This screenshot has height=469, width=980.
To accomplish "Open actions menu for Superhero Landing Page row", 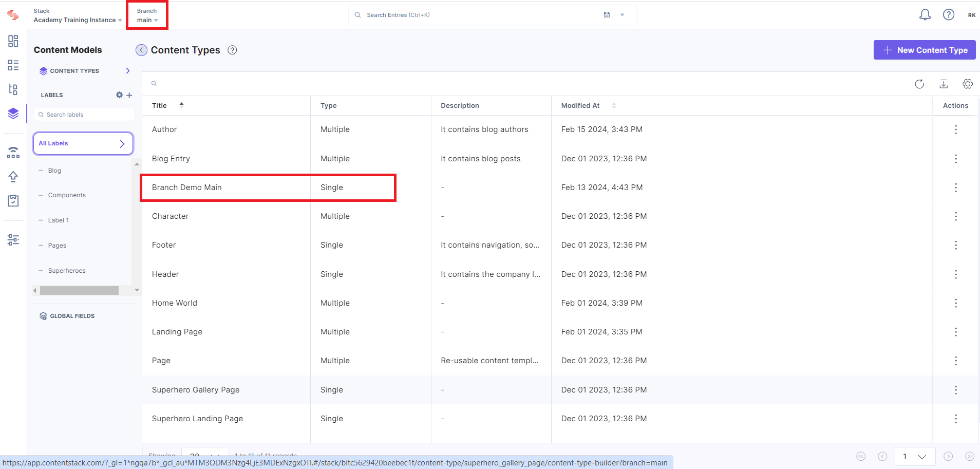I will tap(956, 419).
